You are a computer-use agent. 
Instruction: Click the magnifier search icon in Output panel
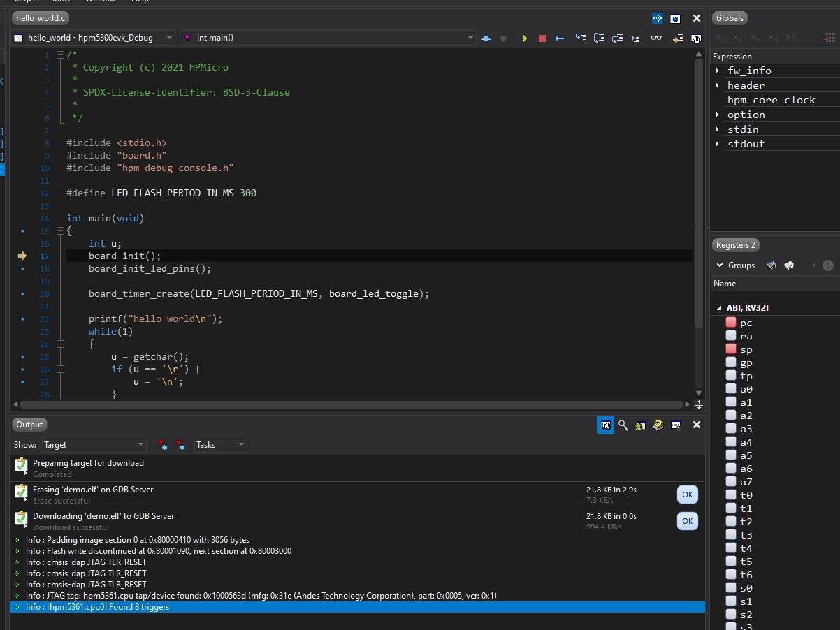[623, 425]
